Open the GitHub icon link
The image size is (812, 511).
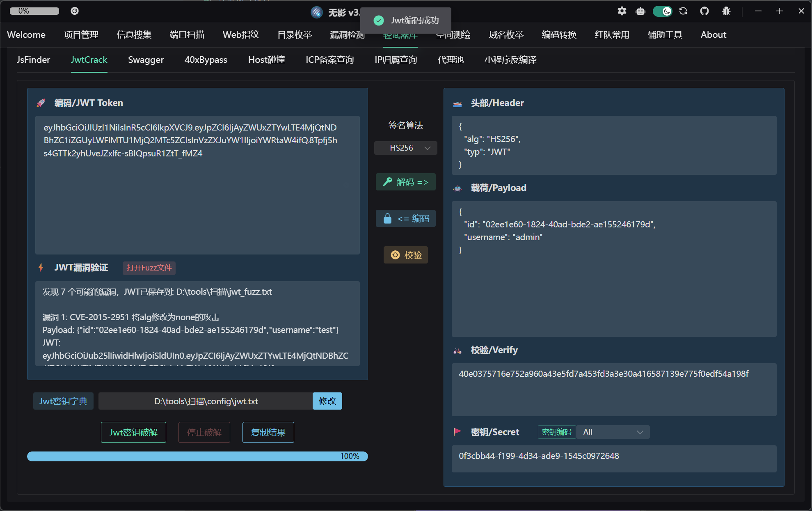(x=704, y=11)
